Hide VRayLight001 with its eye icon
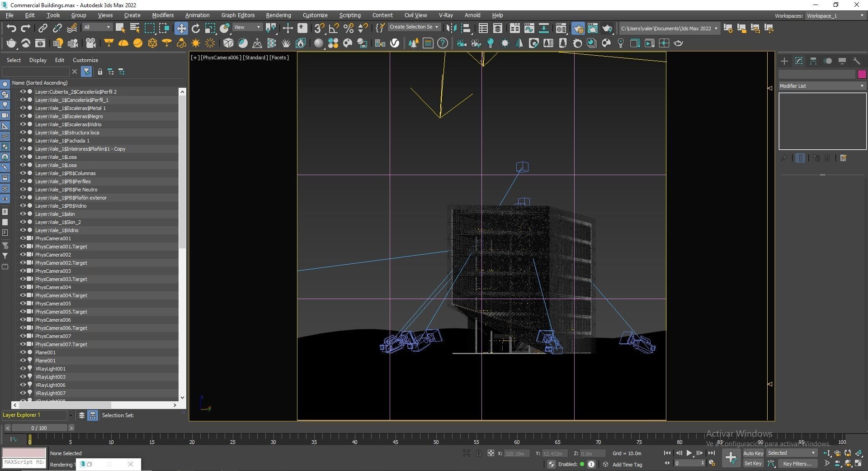 pos(23,369)
